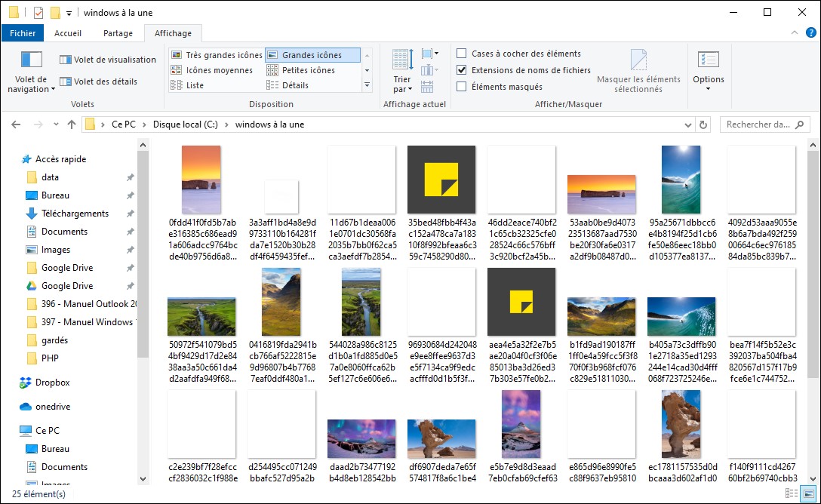Open the Volet de navigation button
The height and width of the screenshot is (504, 821).
[31, 69]
